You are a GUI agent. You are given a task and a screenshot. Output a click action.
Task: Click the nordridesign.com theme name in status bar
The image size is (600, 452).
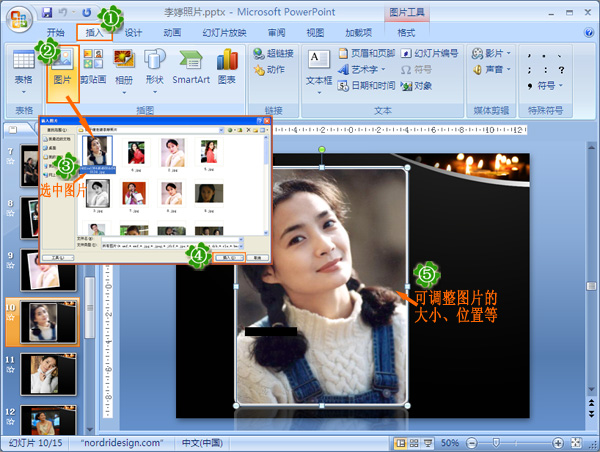click(x=122, y=443)
